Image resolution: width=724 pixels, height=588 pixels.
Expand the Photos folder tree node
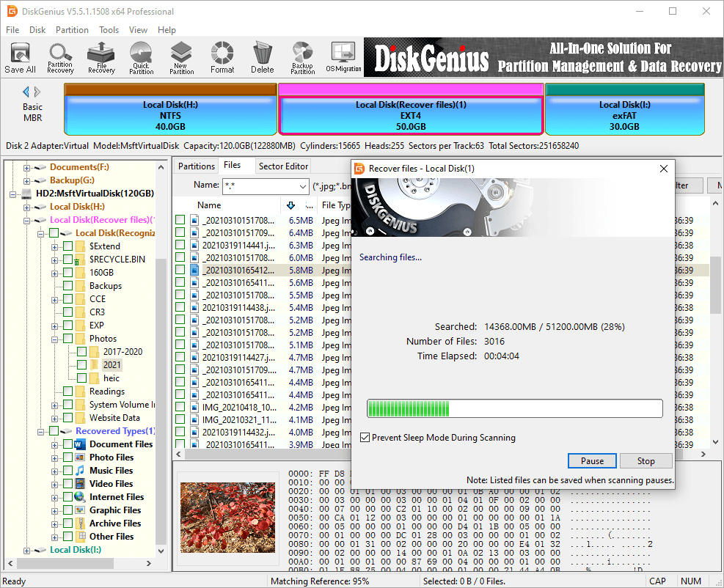[x=55, y=339]
